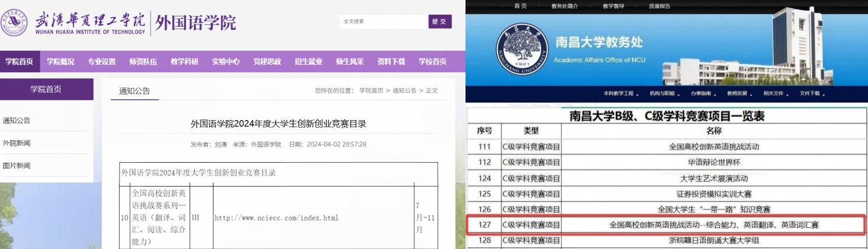This screenshot has height=249, width=868.
Task: Click row 125 证券投资模拟实训大赛
Action: [713, 193]
